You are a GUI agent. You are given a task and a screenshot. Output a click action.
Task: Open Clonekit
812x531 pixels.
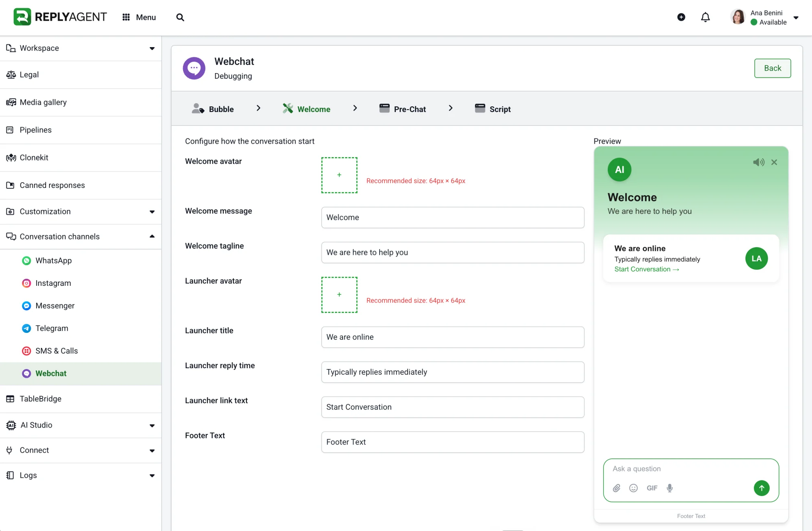(x=81, y=158)
